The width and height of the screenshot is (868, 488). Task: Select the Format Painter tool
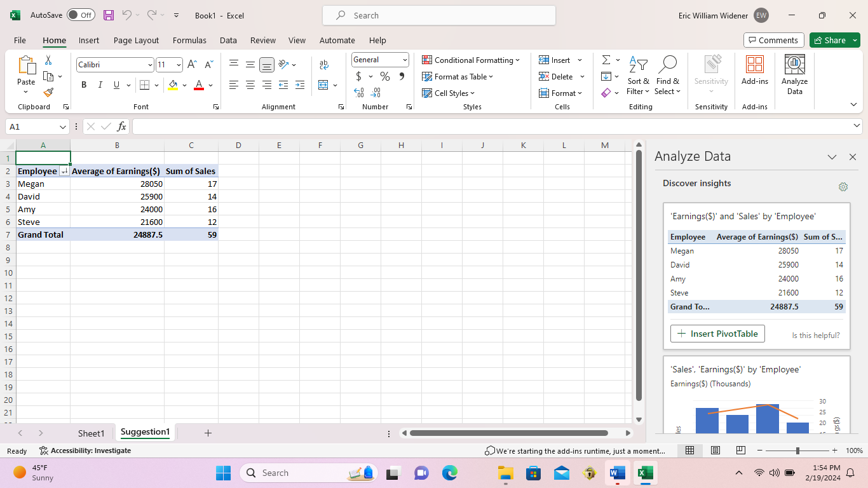(x=48, y=93)
